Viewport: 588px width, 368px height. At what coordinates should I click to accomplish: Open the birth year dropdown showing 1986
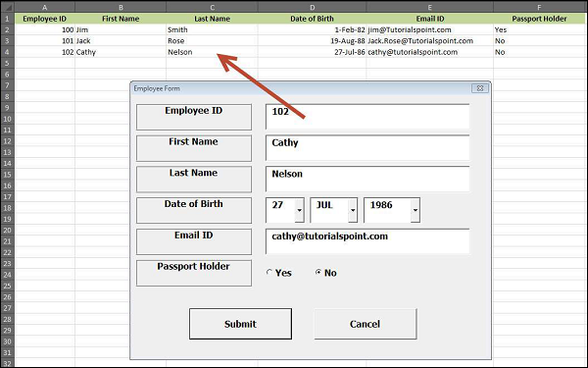point(416,210)
